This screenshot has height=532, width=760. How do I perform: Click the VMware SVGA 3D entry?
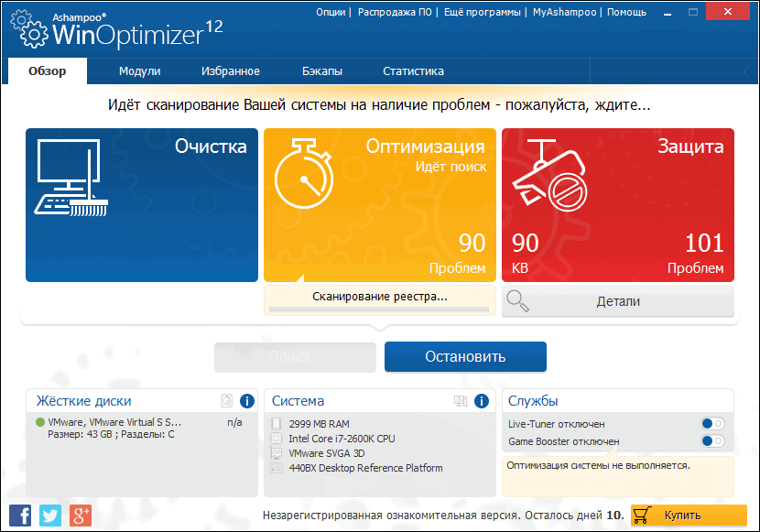point(327,453)
